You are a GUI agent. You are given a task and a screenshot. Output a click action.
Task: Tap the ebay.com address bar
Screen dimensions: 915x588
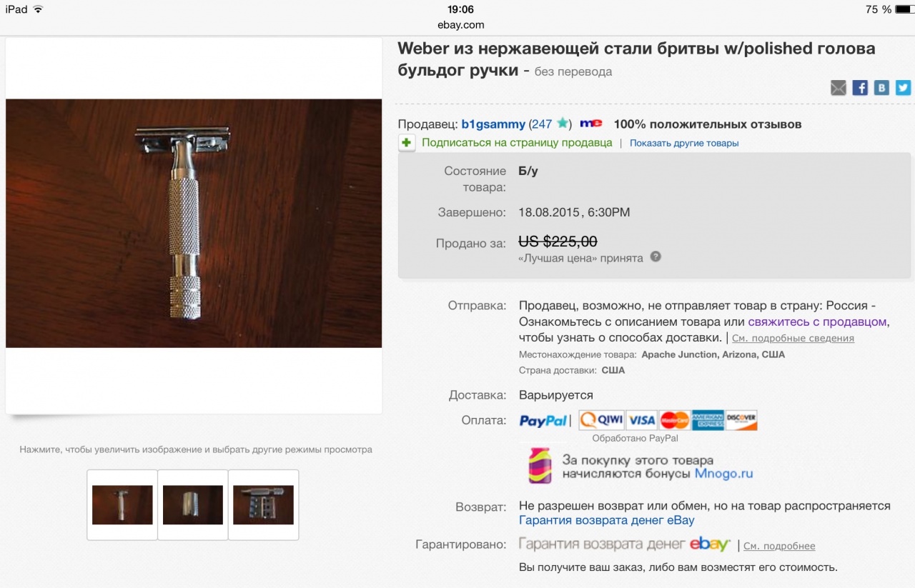[461, 24]
